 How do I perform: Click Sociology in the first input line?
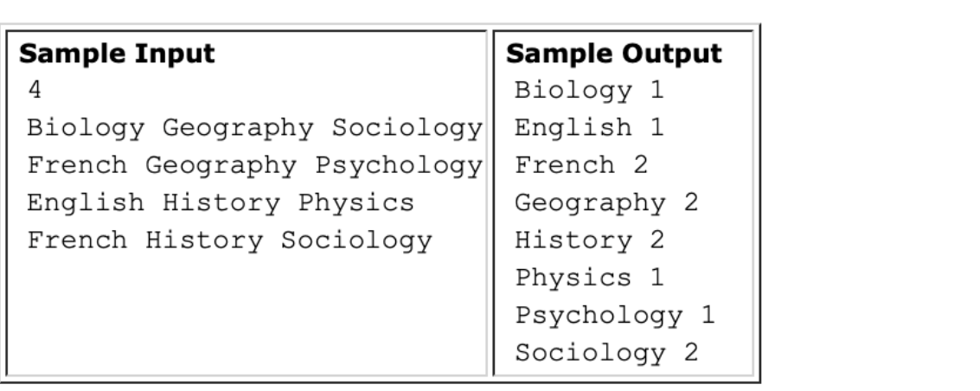pos(407,129)
